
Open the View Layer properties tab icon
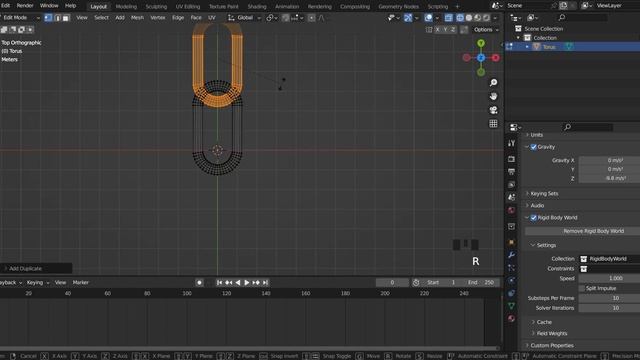click(x=511, y=185)
